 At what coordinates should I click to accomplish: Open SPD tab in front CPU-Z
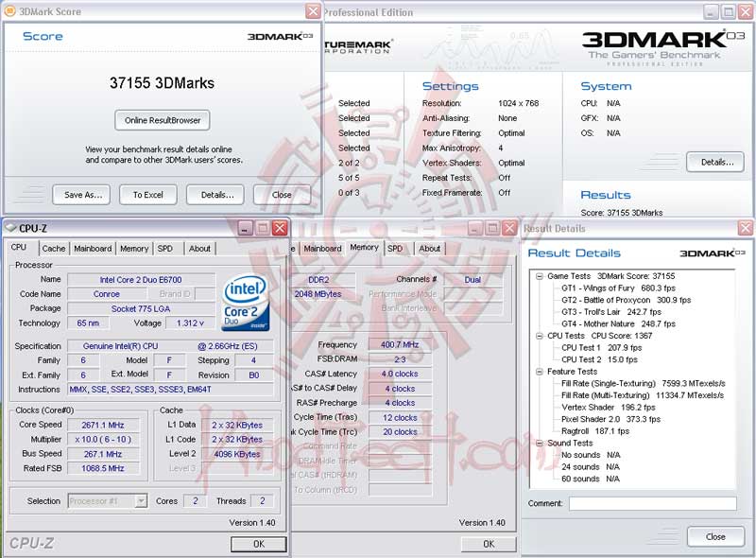tap(164, 248)
